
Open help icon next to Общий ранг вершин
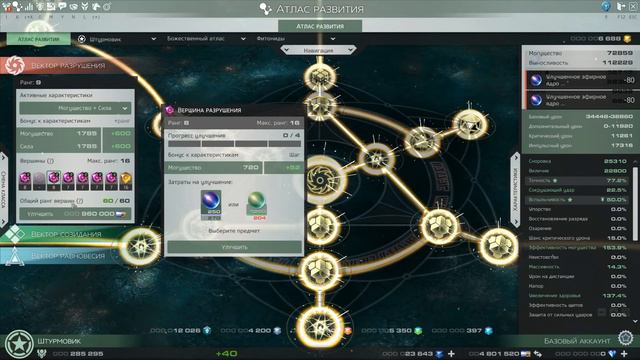(x=80, y=201)
